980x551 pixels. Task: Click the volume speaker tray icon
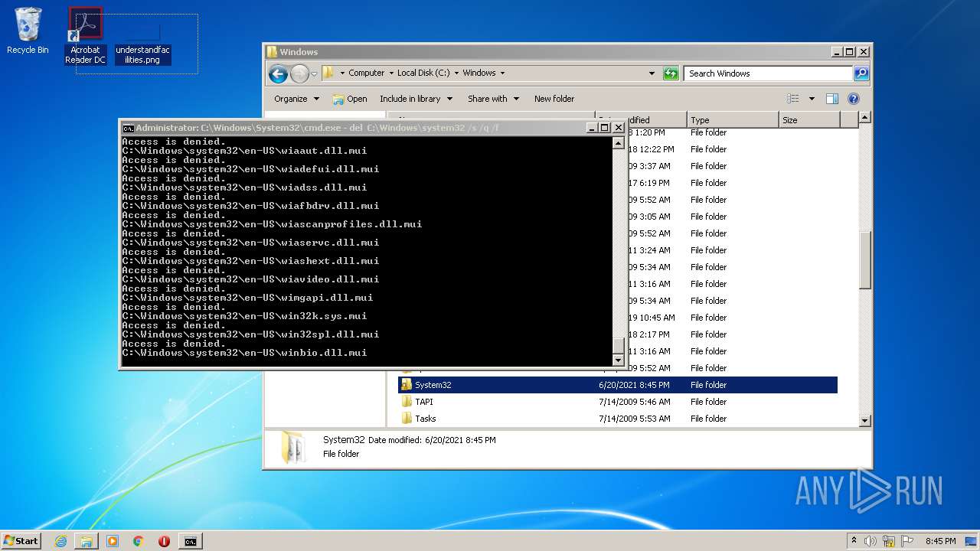pyautogui.click(x=871, y=541)
